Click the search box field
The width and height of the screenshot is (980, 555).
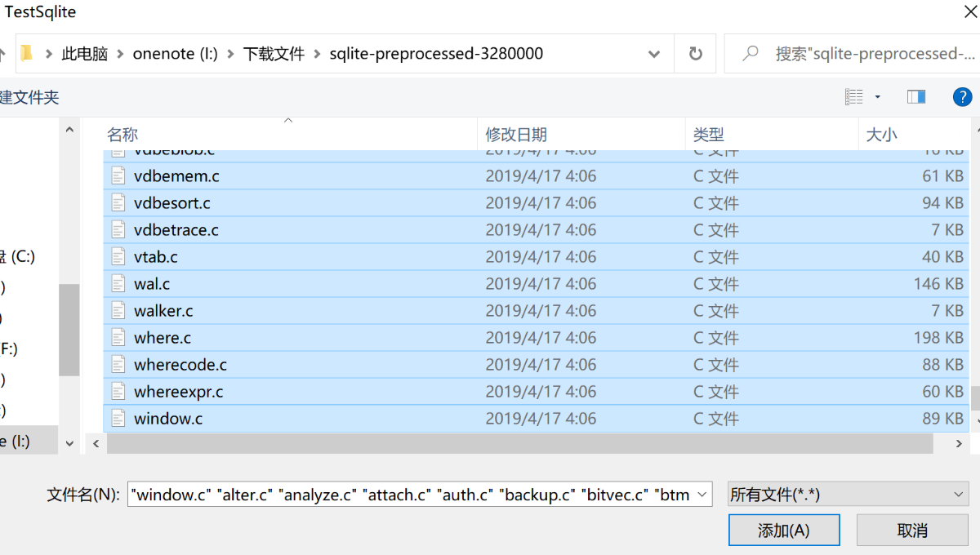coord(852,54)
